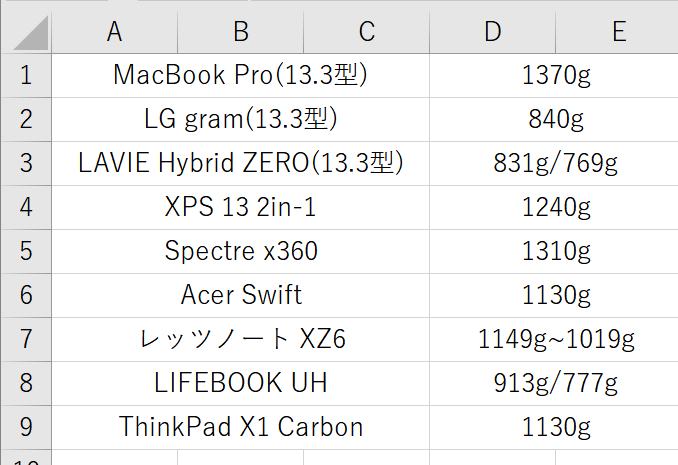Click the 840g weight cell
This screenshot has width=678, height=465.
(x=554, y=119)
